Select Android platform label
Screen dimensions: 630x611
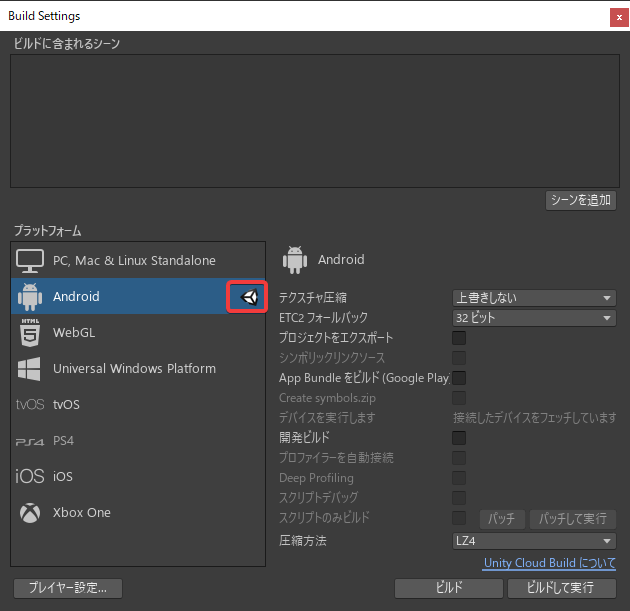tap(76, 296)
